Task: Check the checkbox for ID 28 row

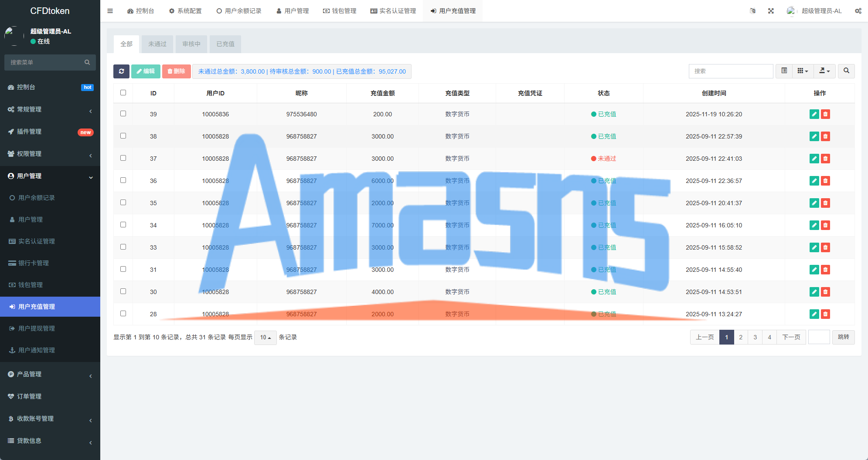Action: pyautogui.click(x=123, y=314)
